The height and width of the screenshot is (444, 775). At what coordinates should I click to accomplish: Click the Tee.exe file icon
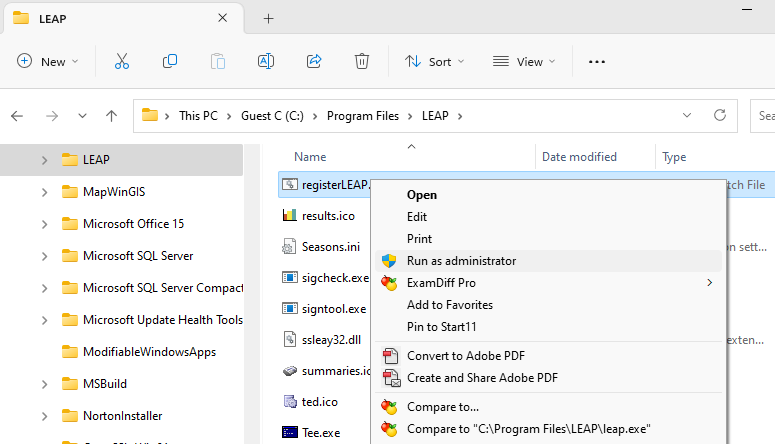pyautogui.click(x=290, y=432)
